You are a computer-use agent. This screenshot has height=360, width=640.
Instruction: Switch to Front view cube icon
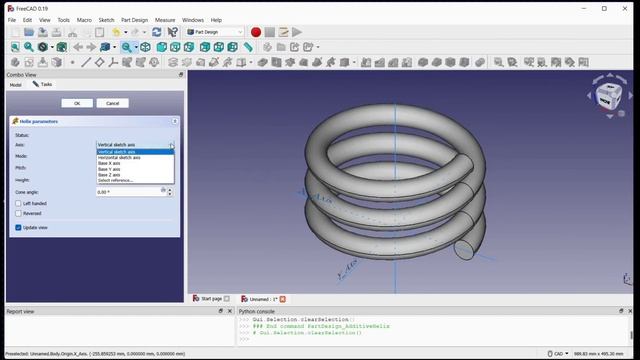(162, 47)
